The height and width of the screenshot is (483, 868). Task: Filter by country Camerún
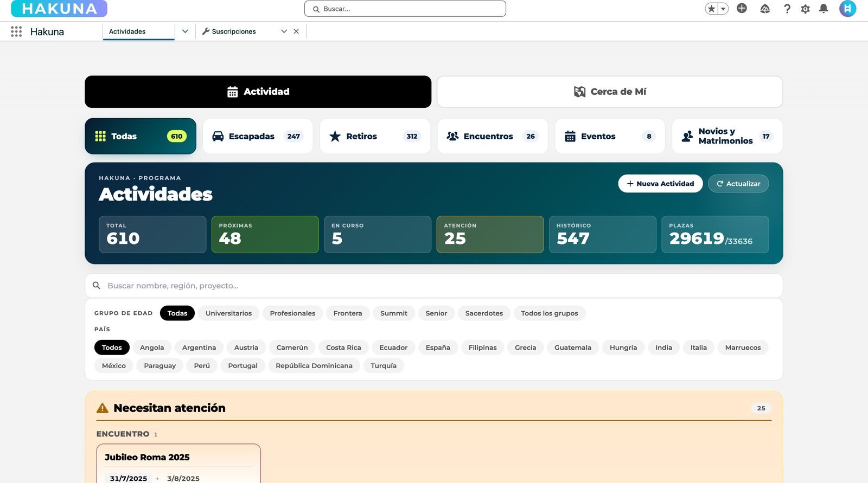tap(292, 347)
